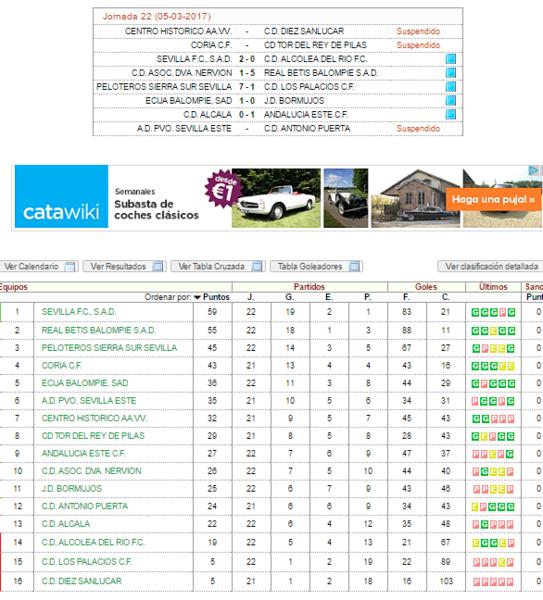
Task: Open Ver Tabla Cruzada
Action: pyautogui.click(x=218, y=266)
